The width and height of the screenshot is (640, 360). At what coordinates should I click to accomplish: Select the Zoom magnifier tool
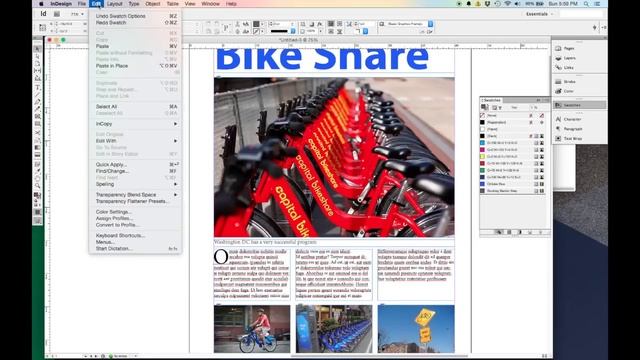tap(37, 186)
